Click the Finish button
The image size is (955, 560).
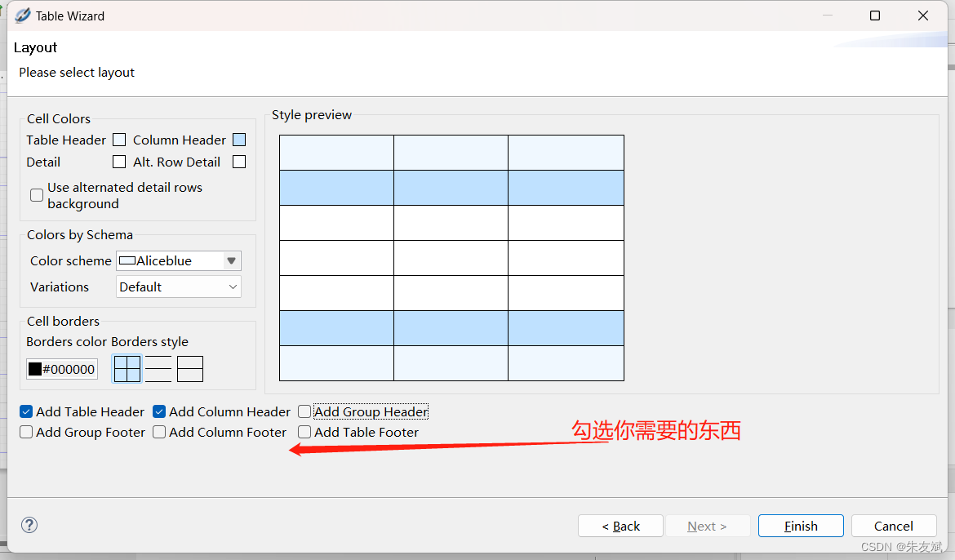point(801,526)
